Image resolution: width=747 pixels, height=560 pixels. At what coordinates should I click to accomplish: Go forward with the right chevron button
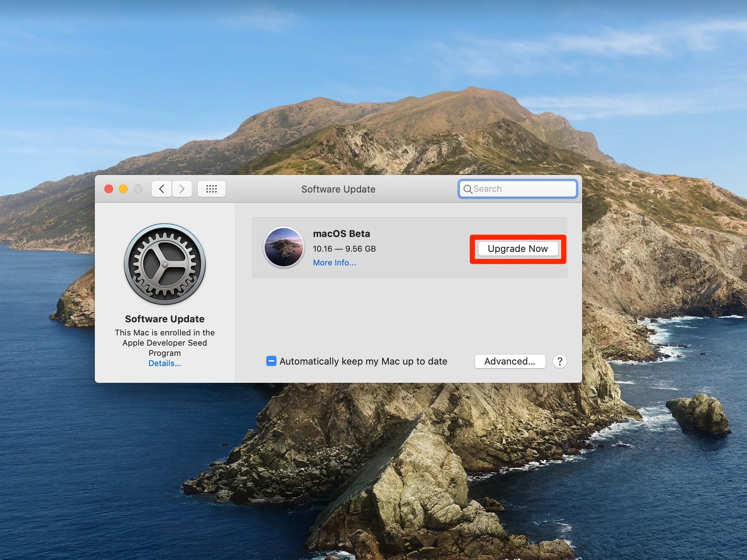[x=182, y=189]
